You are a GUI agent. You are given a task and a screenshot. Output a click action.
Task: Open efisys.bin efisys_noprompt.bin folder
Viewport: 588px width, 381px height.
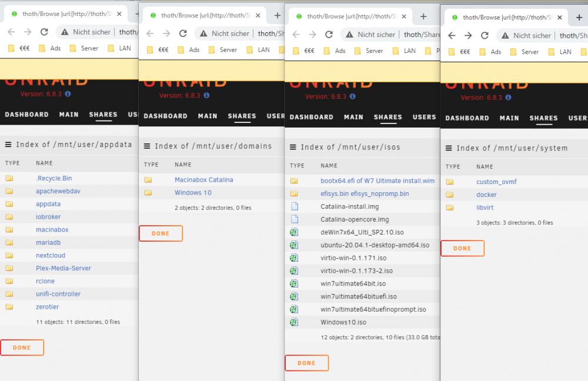[x=365, y=194]
